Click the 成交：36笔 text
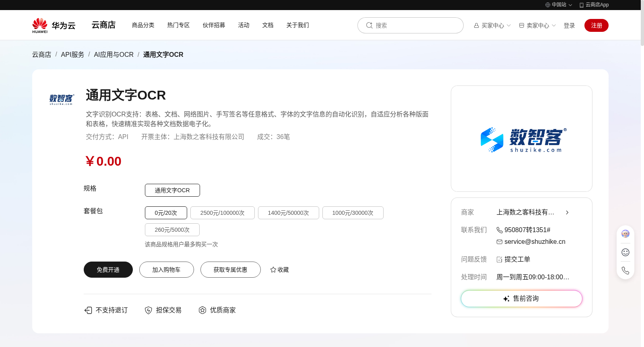 274,137
